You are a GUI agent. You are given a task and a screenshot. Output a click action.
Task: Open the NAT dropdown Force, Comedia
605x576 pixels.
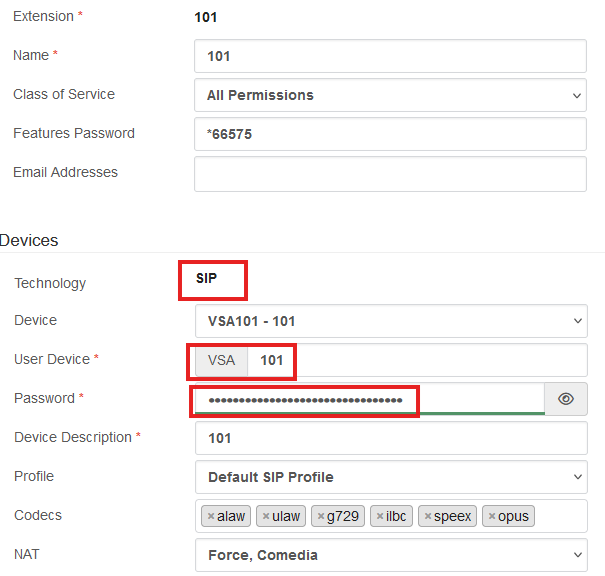click(x=391, y=555)
